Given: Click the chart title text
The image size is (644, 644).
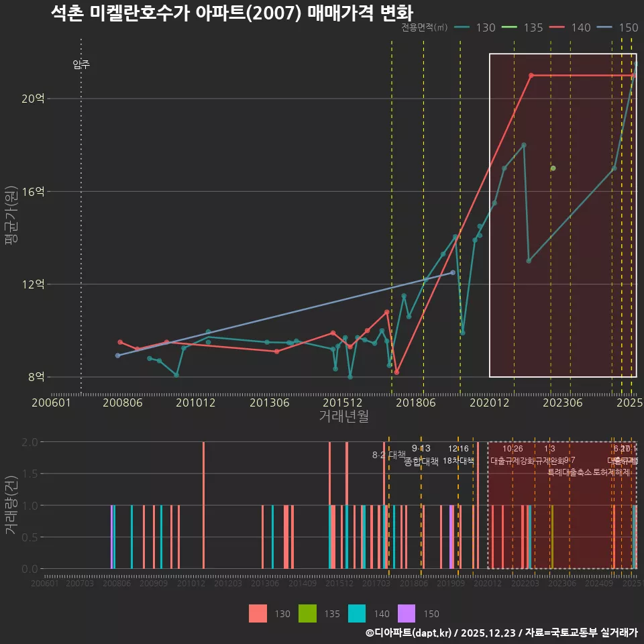Looking at the screenshot, I should tap(231, 12).
